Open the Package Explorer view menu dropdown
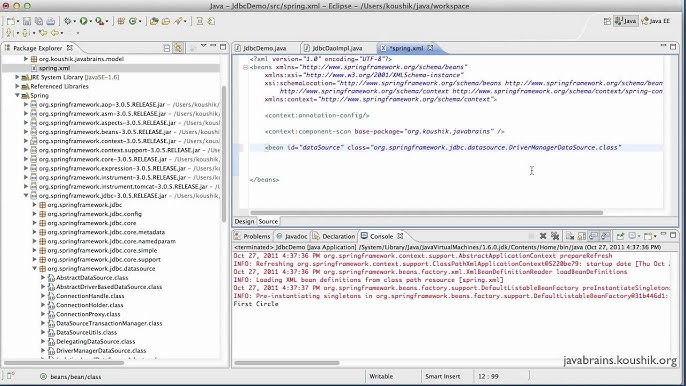This screenshot has width=686, height=386. click(203, 46)
